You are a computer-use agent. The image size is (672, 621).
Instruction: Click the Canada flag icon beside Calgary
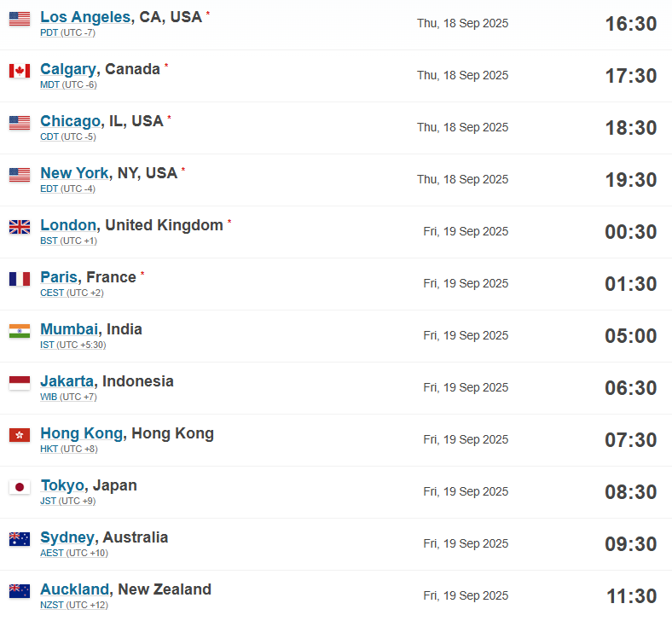click(x=20, y=71)
